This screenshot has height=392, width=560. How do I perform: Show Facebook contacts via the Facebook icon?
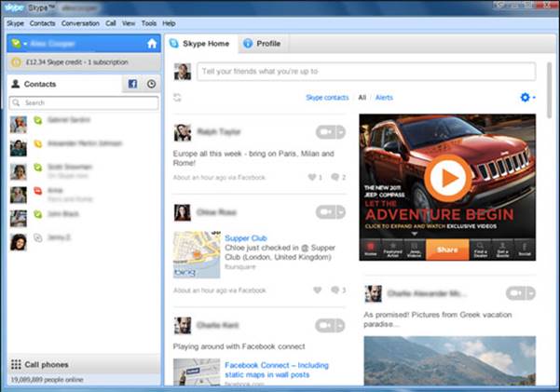[x=132, y=84]
